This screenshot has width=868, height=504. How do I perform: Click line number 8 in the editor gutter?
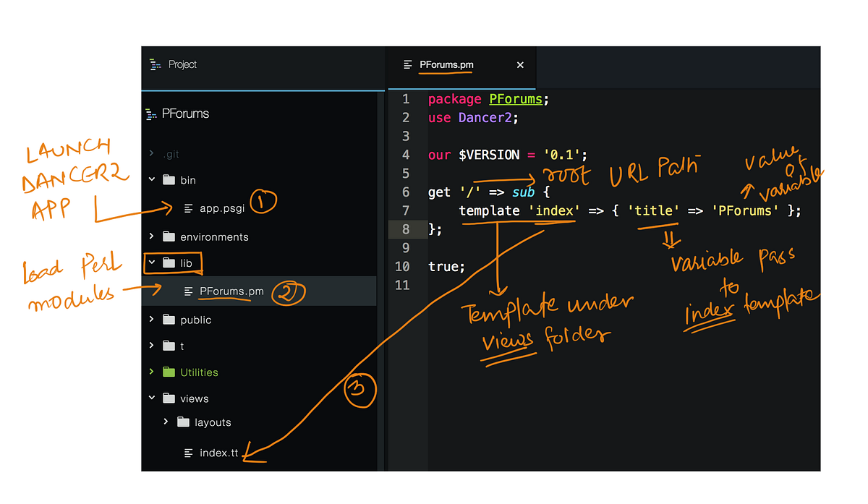point(405,228)
